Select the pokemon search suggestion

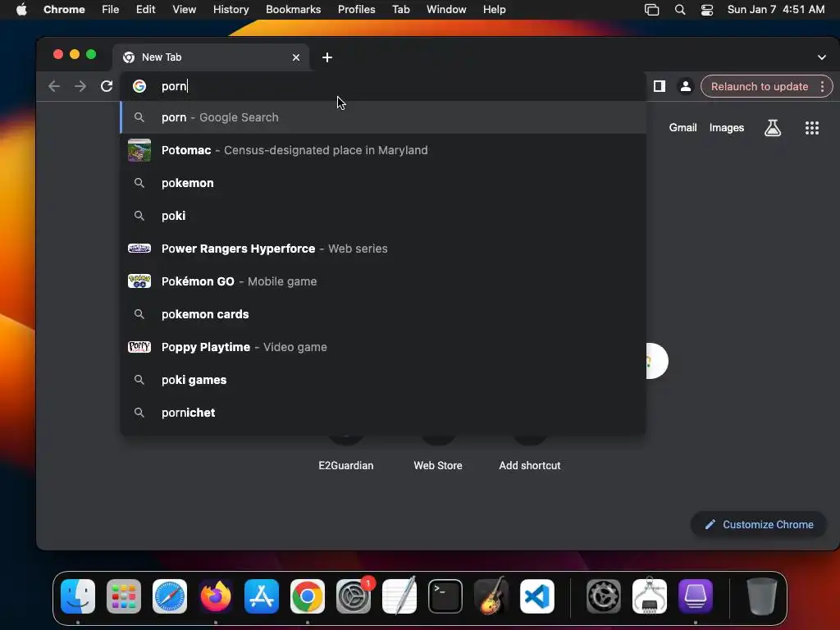[383, 183]
